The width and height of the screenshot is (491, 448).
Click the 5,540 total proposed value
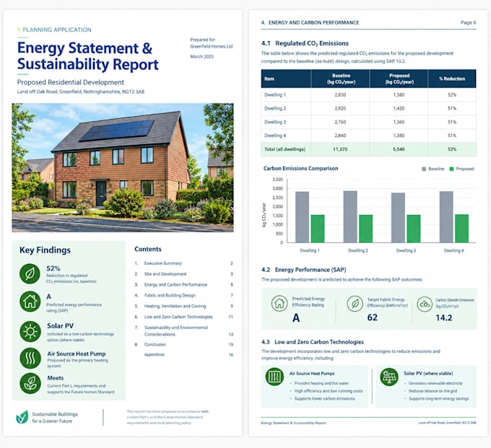click(399, 149)
